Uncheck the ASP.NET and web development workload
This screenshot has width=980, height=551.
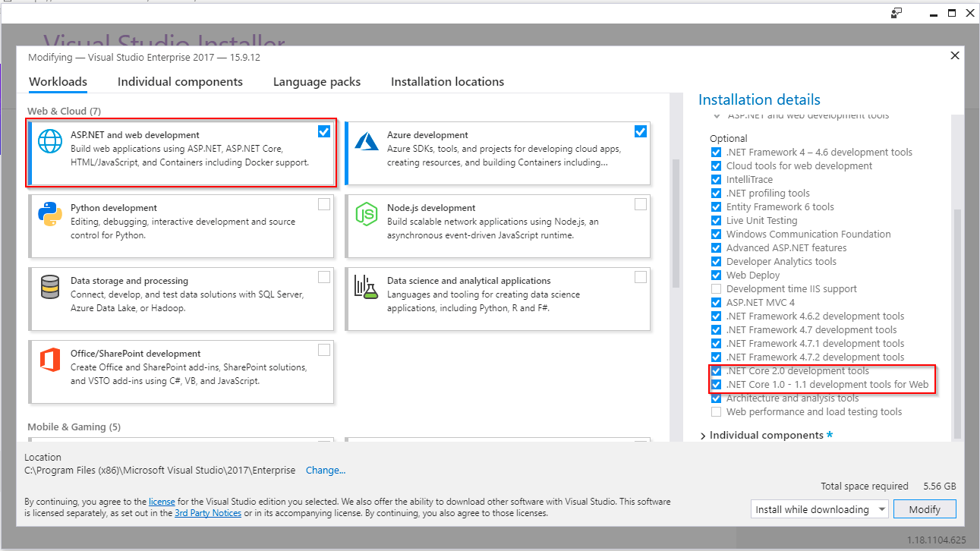(x=324, y=131)
